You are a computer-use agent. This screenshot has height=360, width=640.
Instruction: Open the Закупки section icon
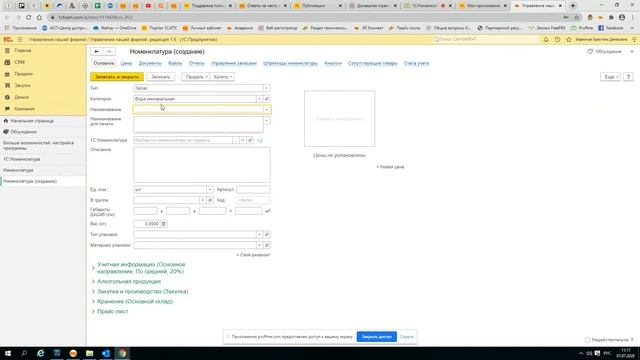point(7,86)
